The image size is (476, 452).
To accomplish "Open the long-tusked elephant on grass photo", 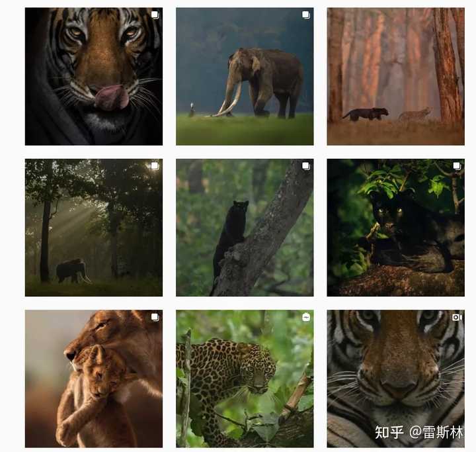I will pyautogui.click(x=245, y=76).
